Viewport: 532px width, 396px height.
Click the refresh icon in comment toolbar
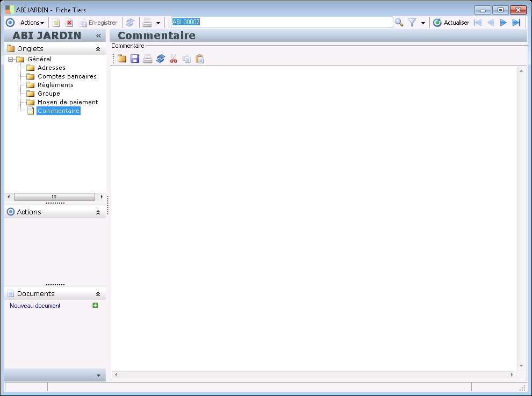161,59
